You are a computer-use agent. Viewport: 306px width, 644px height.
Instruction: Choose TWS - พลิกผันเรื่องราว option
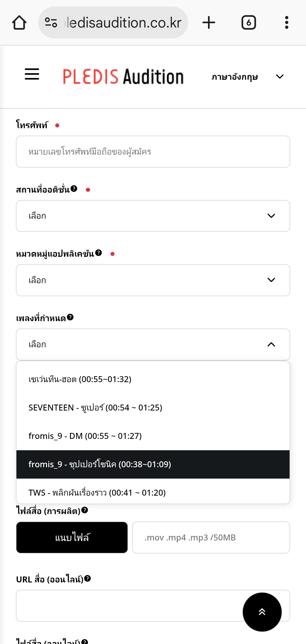click(x=153, y=492)
